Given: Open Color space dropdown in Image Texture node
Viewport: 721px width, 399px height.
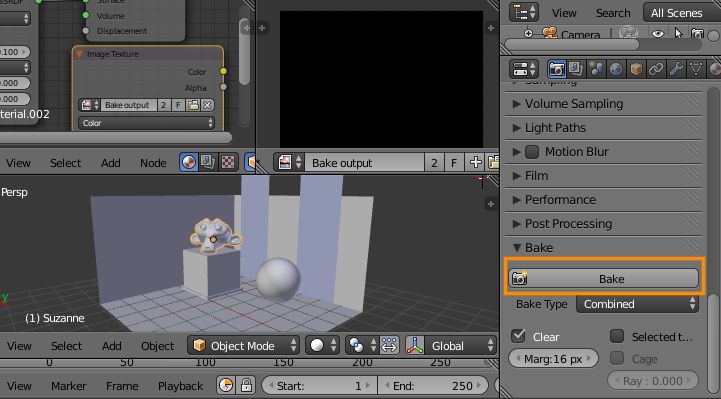Looking at the screenshot, I should click(x=146, y=123).
